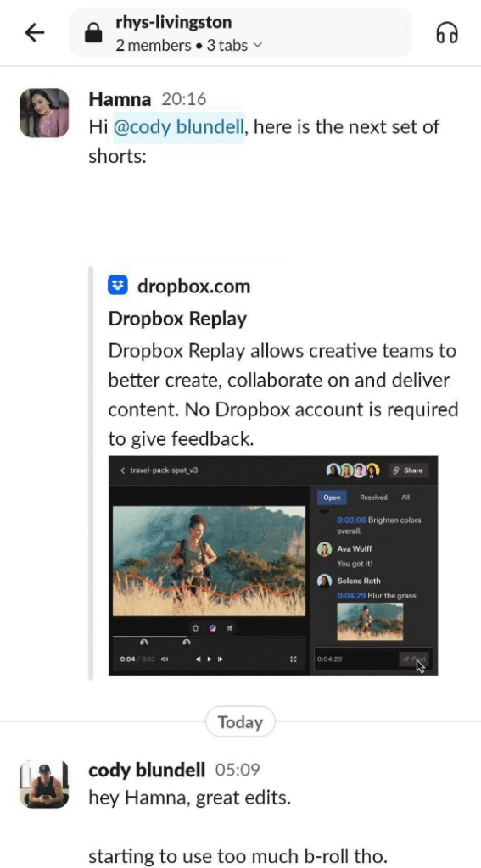Open the Dropbox Replay preview image
The width and height of the screenshot is (481, 868).
pyautogui.click(x=273, y=565)
